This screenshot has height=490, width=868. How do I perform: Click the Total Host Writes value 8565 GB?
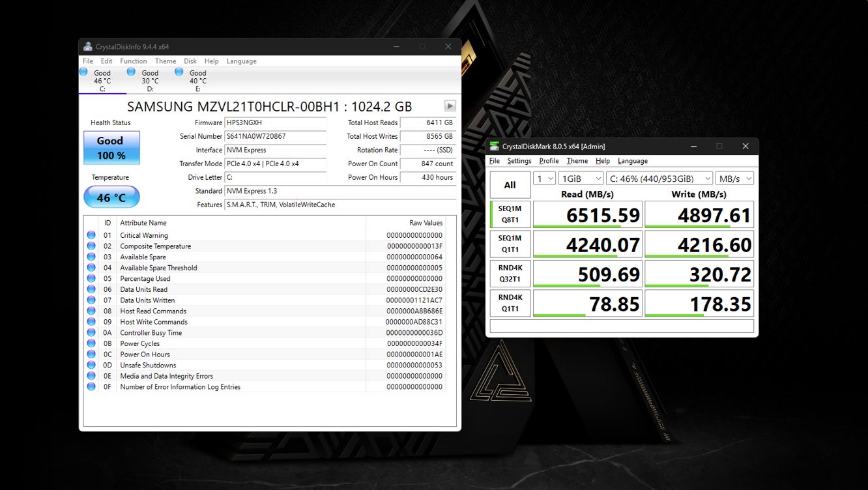[x=428, y=136]
